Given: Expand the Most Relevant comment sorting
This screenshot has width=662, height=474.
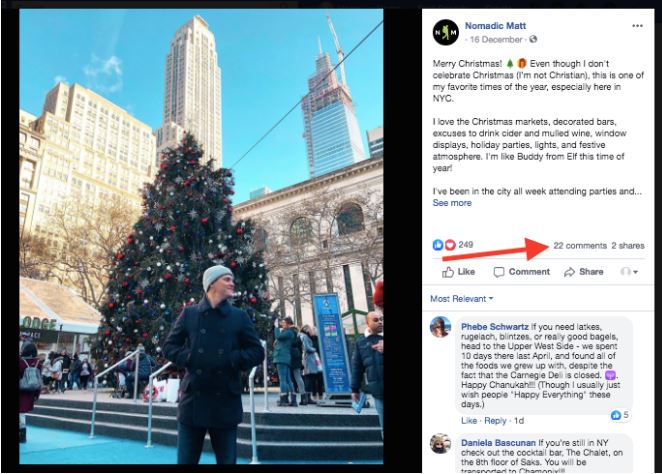Looking at the screenshot, I should pos(461,299).
